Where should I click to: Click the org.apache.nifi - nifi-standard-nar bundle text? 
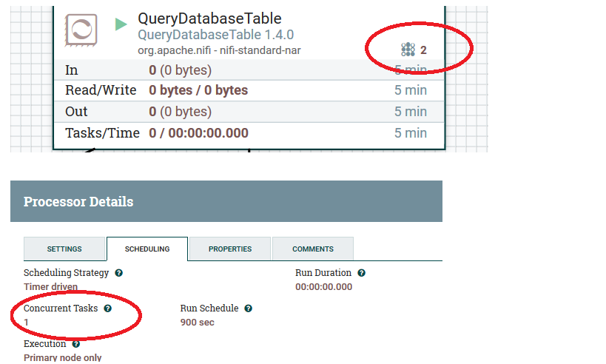[x=219, y=50]
